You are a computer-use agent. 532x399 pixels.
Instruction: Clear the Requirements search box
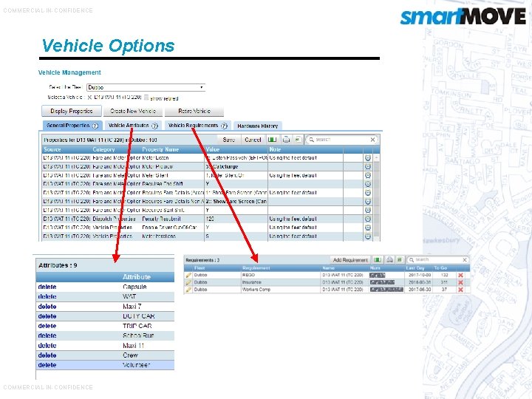(465, 260)
